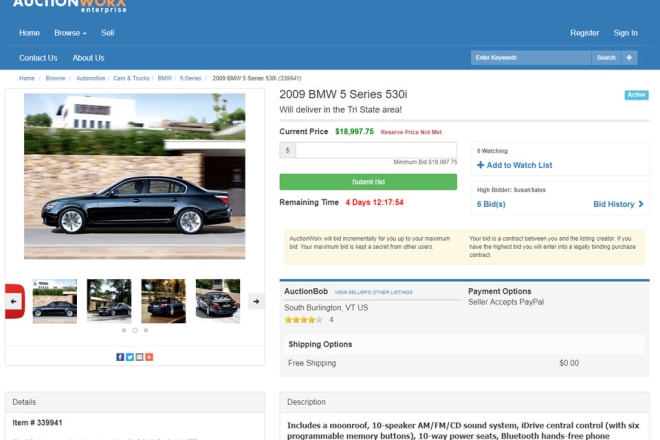The width and height of the screenshot is (660, 440).
Task: Select third carousel page dot
Action: [x=146, y=331]
